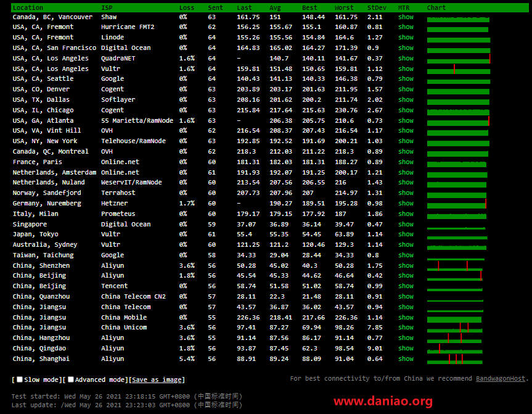
Task: Show MTR for Vint Hill OVH row
Action: coord(406,131)
